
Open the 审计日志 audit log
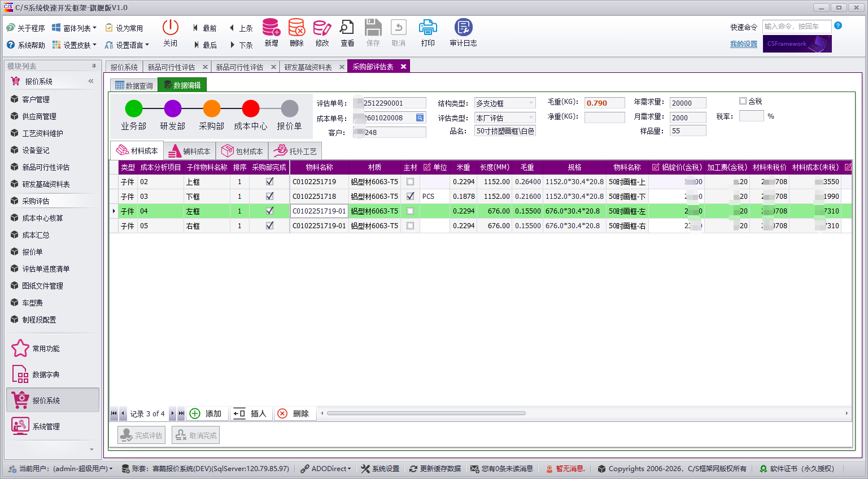point(463,33)
